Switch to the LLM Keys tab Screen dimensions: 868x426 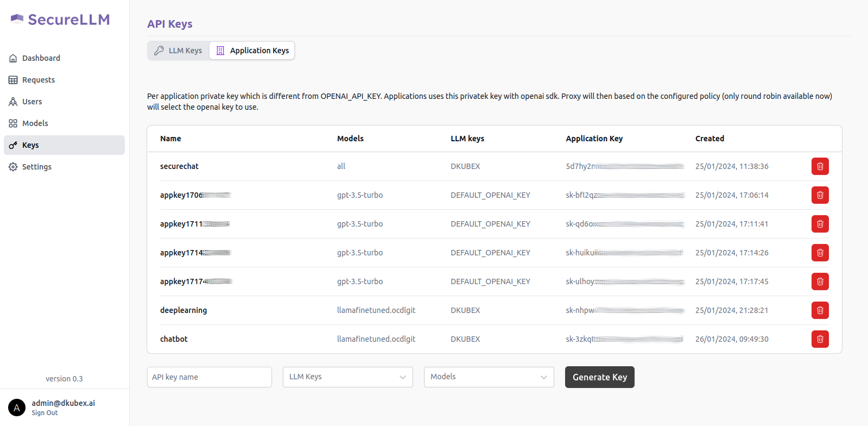[179, 51]
